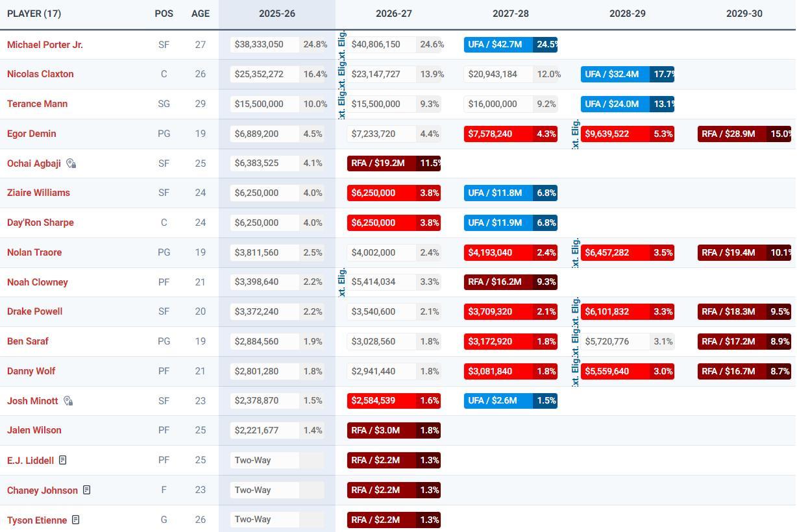The height and width of the screenshot is (532, 797).
Task: Sort the roster by the AGE header
Action: coord(200,14)
